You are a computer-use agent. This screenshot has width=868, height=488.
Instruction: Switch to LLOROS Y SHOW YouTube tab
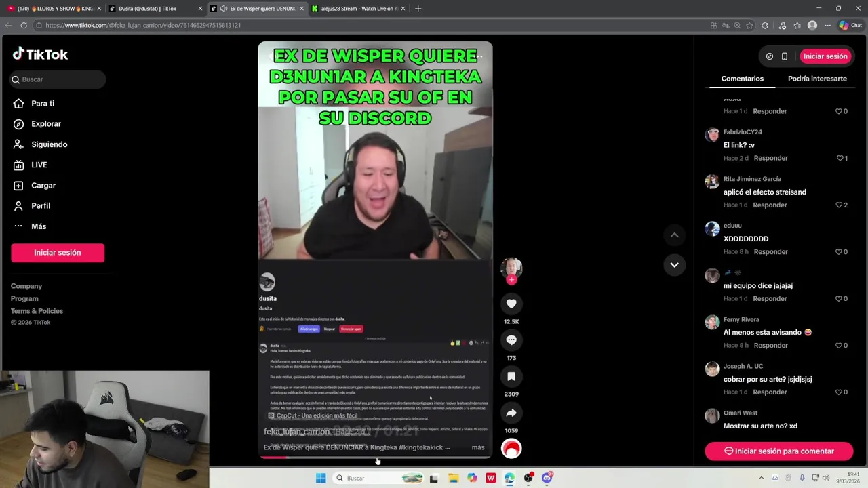54,9
